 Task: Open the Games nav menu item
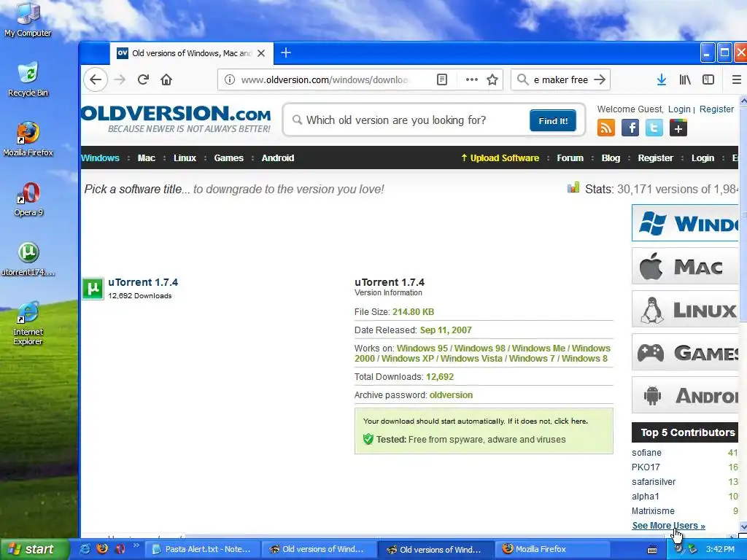(x=228, y=158)
